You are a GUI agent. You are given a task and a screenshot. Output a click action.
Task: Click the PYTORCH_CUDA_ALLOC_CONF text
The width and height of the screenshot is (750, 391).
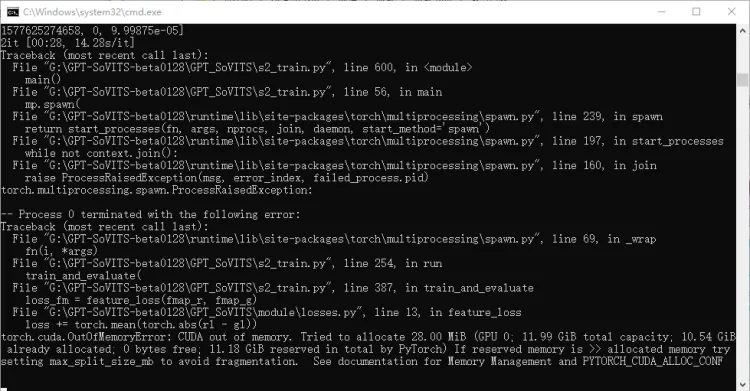652,361
